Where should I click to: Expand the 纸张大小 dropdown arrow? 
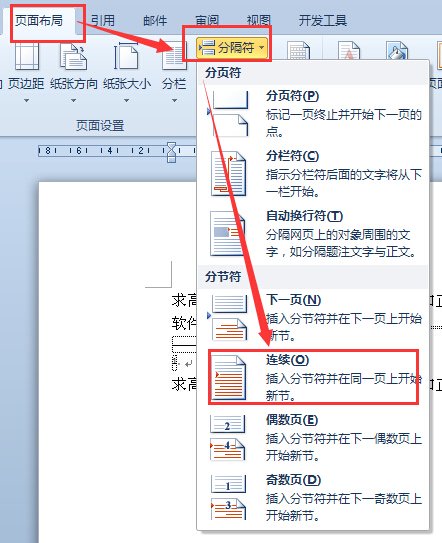126,100
